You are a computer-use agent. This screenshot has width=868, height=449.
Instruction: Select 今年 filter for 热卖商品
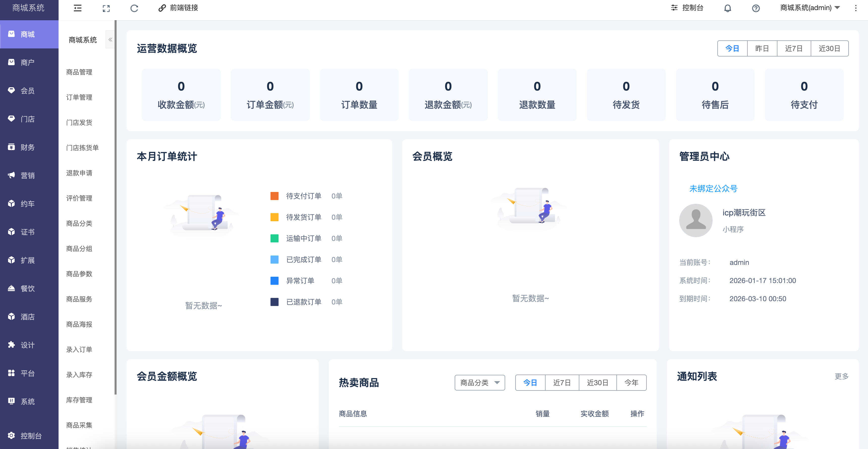631,382
